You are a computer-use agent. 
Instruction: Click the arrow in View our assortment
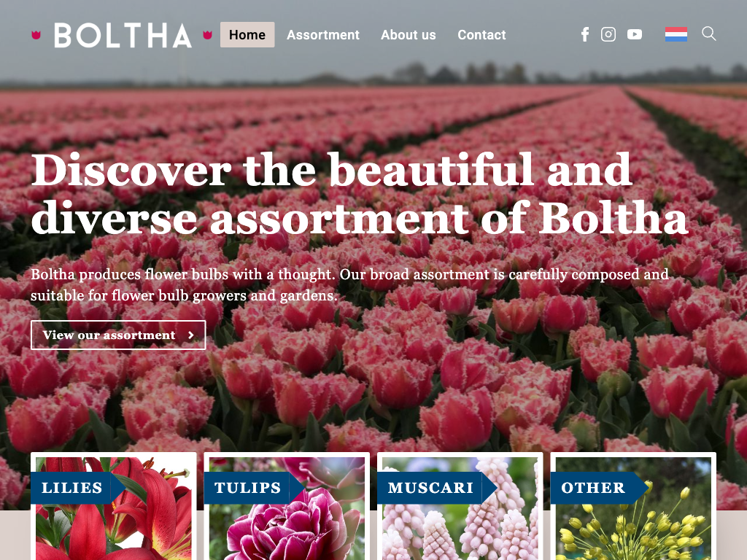point(191,335)
